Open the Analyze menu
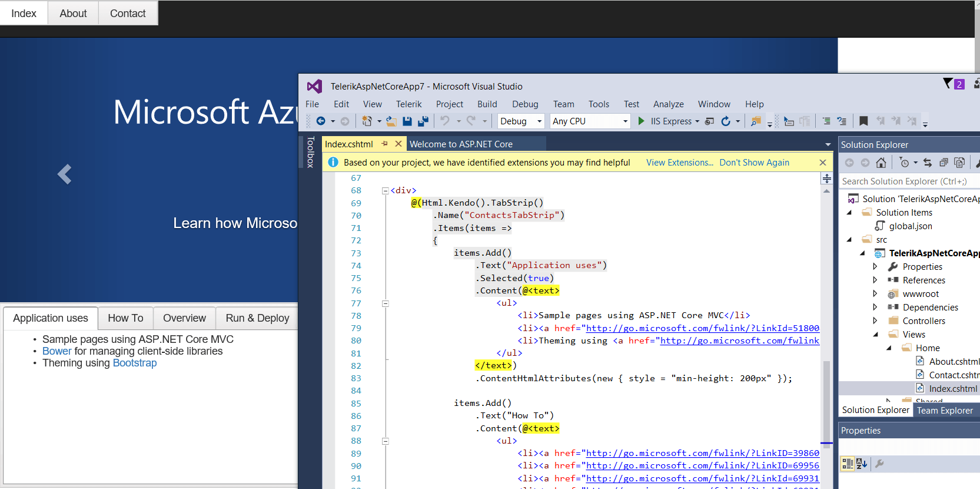The width and height of the screenshot is (980, 489). coord(668,104)
